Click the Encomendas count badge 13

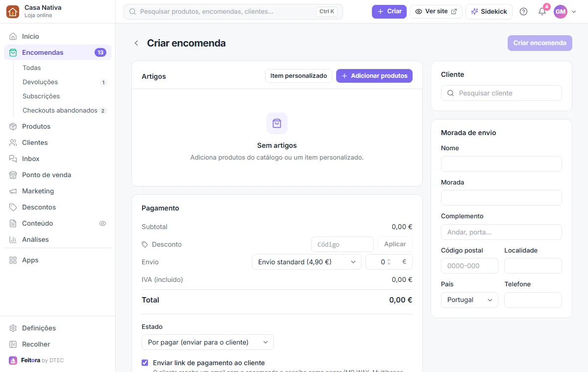coord(100,52)
